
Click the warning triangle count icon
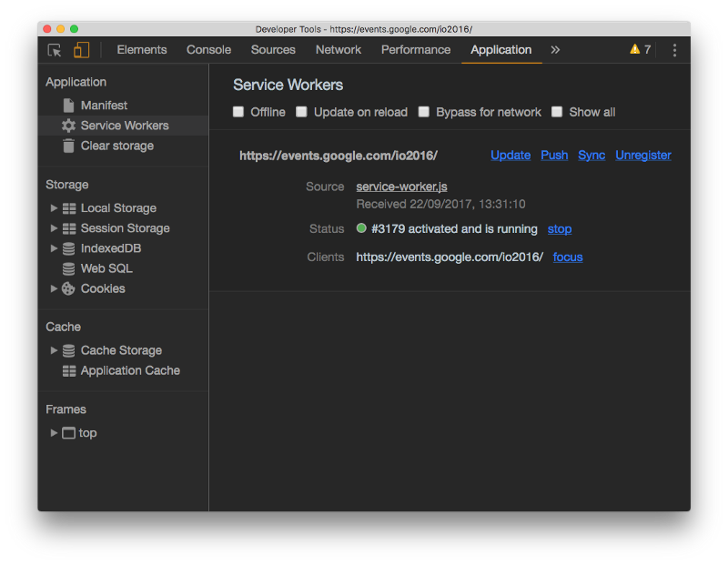coord(635,50)
